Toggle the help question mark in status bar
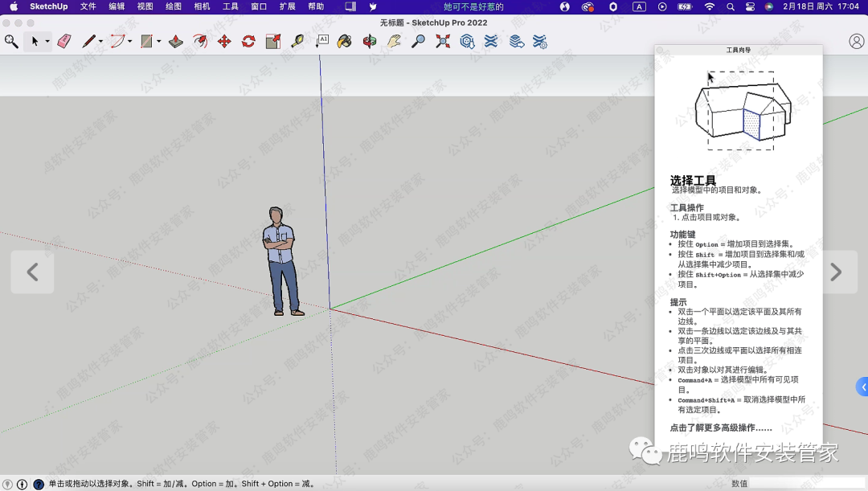This screenshot has width=868, height=491. point(38,485)
